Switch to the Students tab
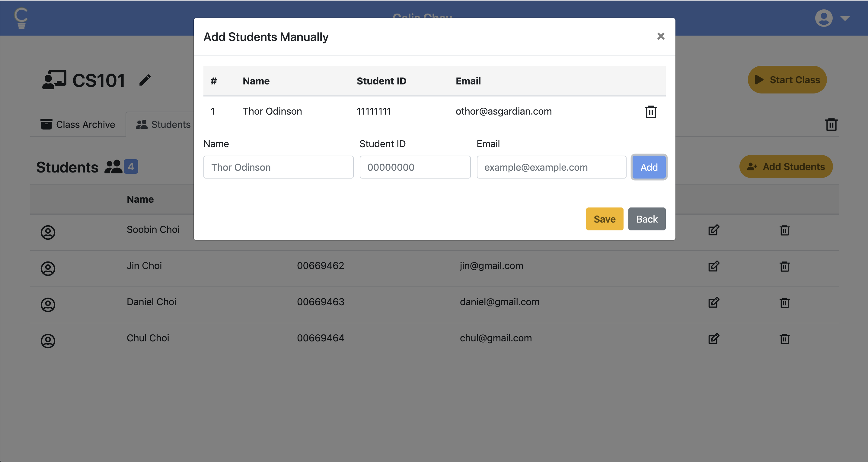The image size is (868, 462). click(163, 125)
